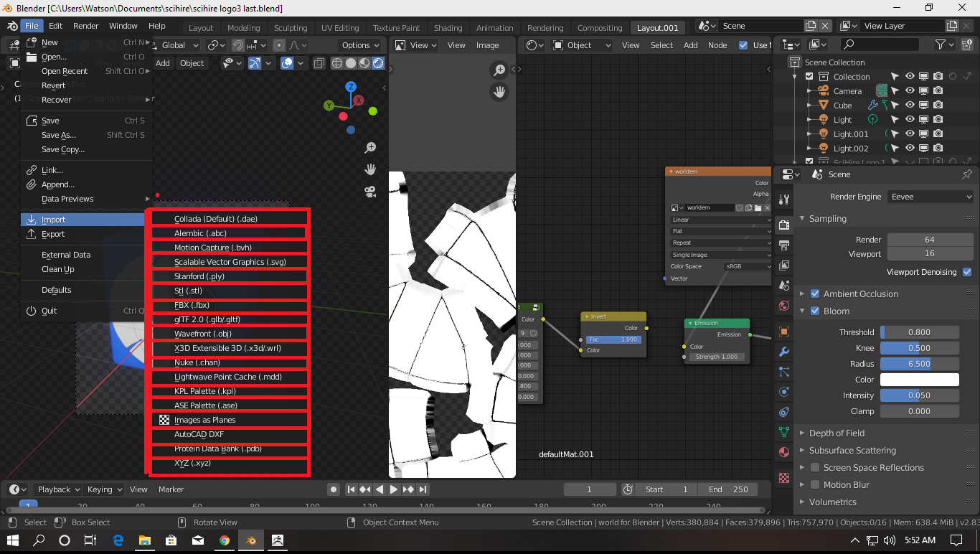The height and width of the screenshot is (554, 980).
Task: Enable the Motion Blur checkbox
Action: [x=815, y=484]
